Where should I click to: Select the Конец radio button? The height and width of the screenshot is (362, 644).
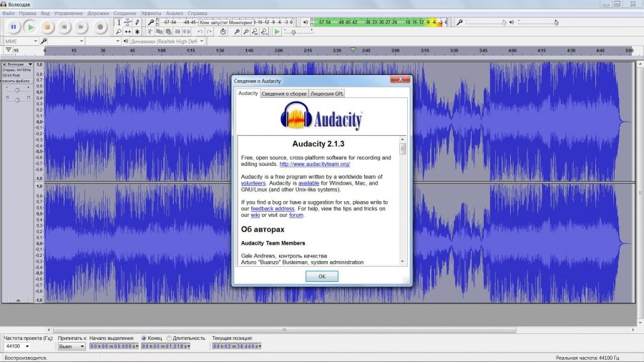pos(145,338)
